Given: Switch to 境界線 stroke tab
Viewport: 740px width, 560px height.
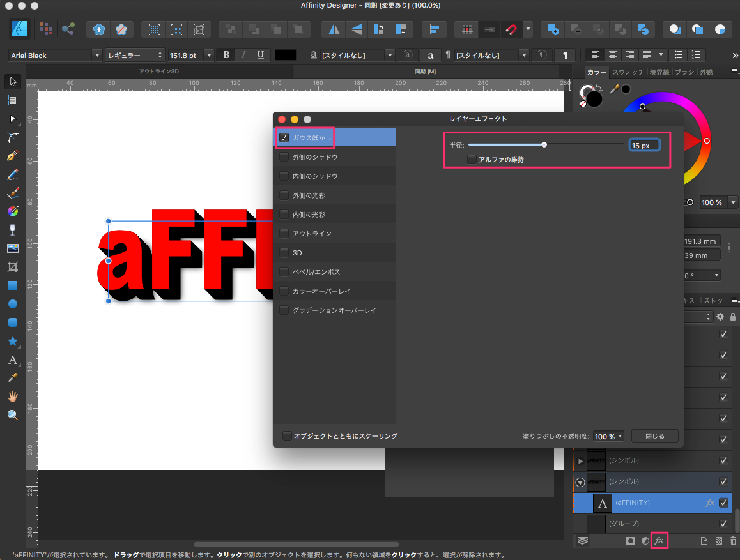Looking at the screenshot, I should [659, 72].
